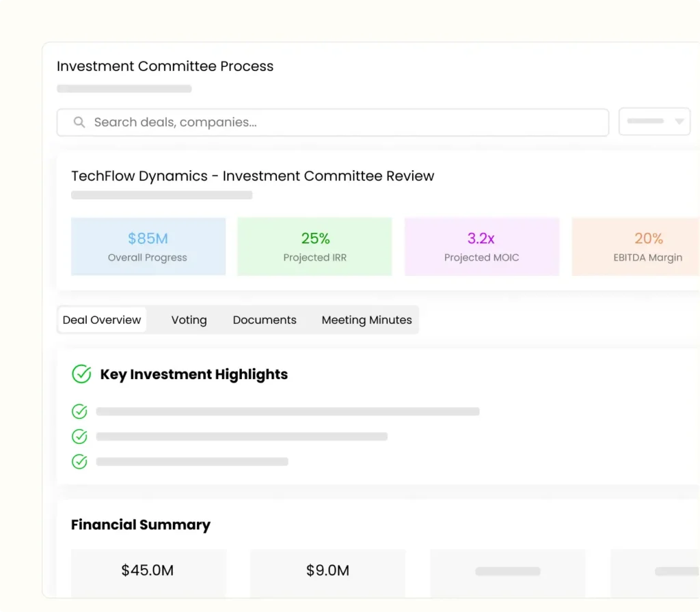Select the Meeting Minutes tab
The image size is (700, 612).
click(366, 320)
